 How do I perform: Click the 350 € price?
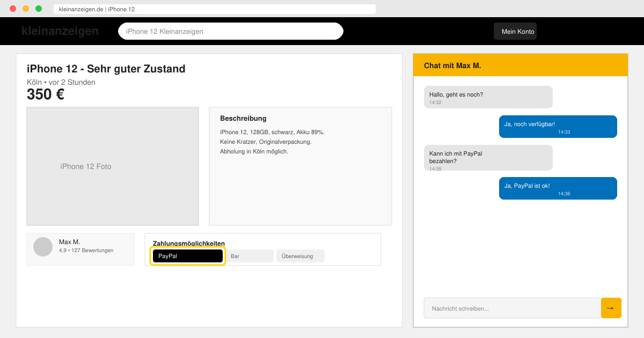46,94
